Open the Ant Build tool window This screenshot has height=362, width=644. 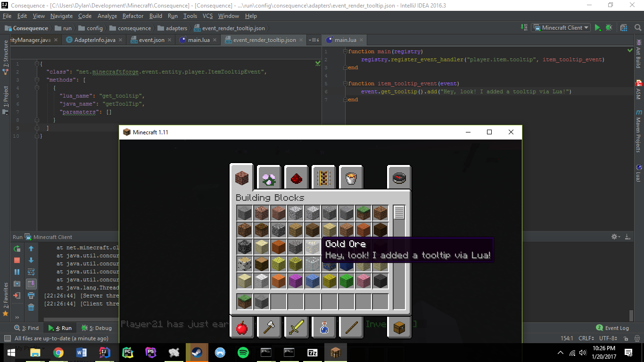coord(638,53)
